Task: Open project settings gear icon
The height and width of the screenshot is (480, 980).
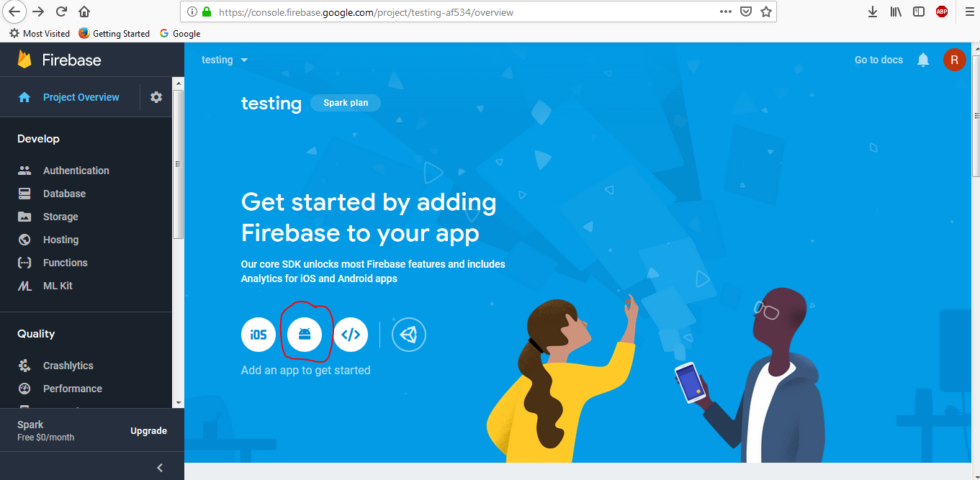Action: pyautogui.click(x=156, y=97)
